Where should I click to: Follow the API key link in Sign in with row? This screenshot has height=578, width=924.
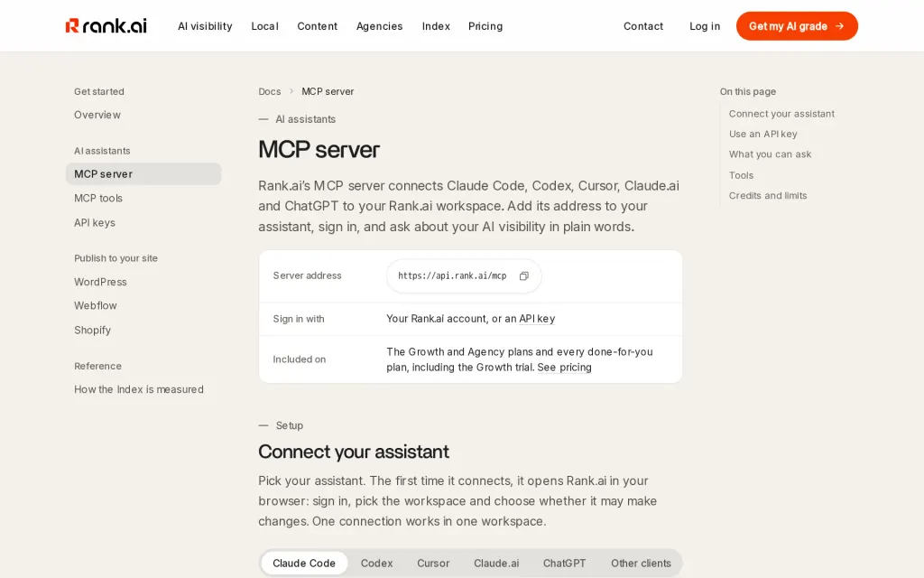point(537,319)
